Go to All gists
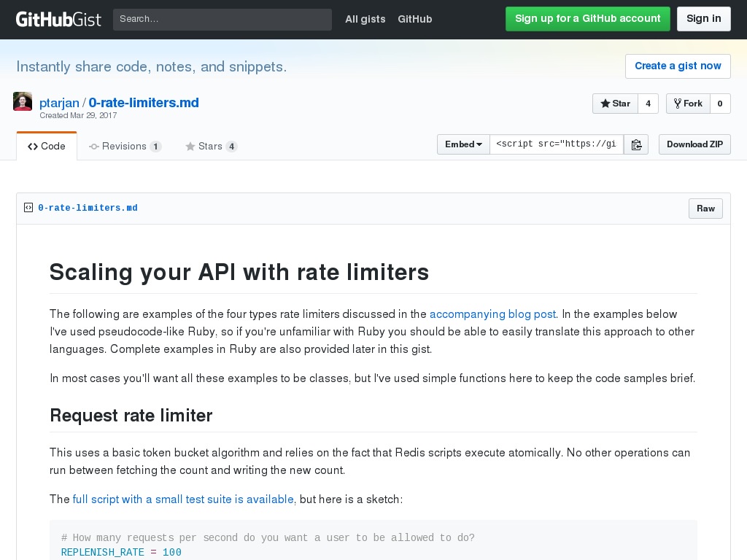 pyautogui.click(x=365, y=19)
